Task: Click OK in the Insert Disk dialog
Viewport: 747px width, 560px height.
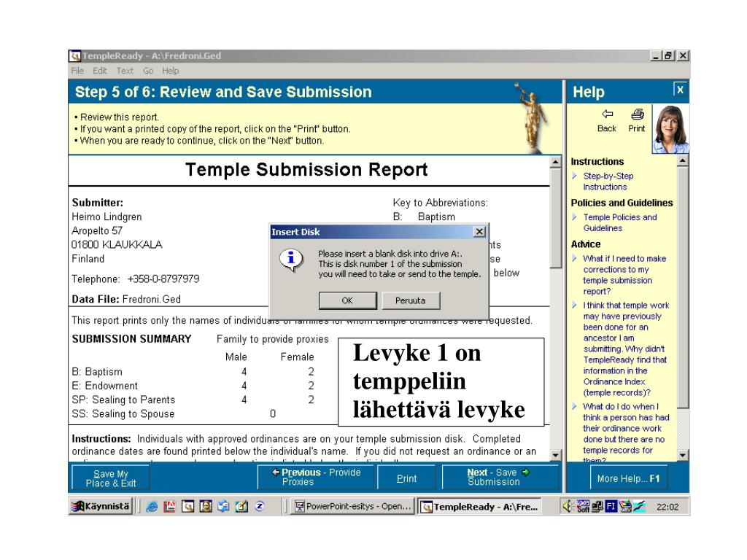Action: (347, 300)
